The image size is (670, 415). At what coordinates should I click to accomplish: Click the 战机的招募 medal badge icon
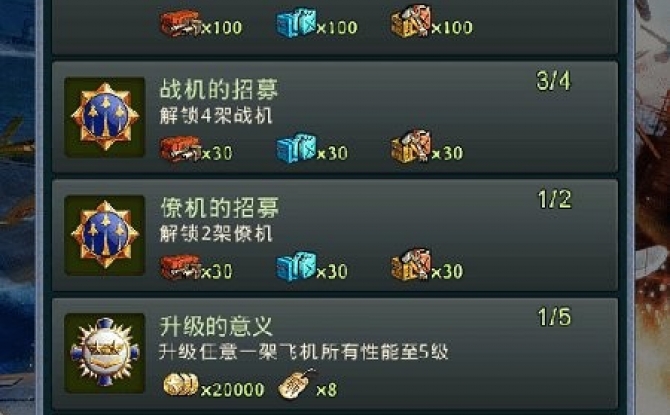click(x=105, y=117)
